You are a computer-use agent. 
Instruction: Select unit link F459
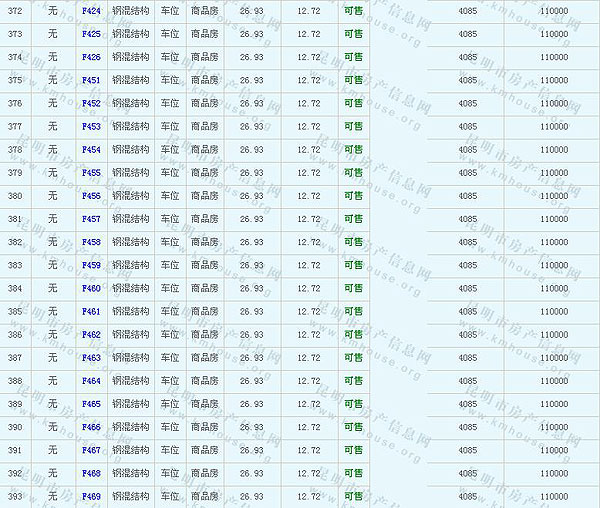click(x=91, y=265)
